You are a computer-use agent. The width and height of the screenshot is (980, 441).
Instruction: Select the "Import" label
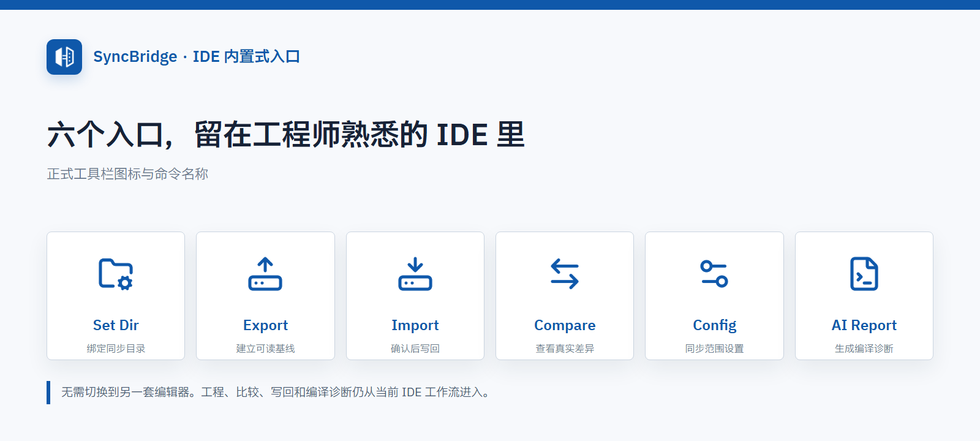click(x=415, y=325)
